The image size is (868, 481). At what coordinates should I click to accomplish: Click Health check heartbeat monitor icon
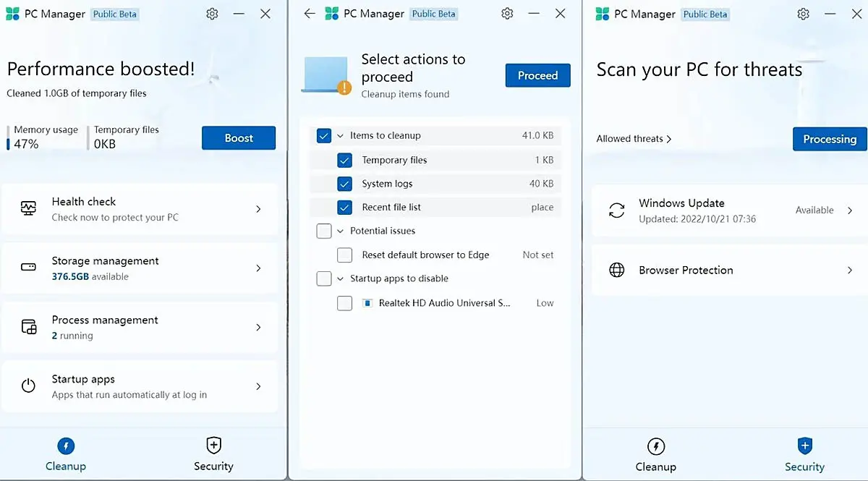(x=28, y=208)
